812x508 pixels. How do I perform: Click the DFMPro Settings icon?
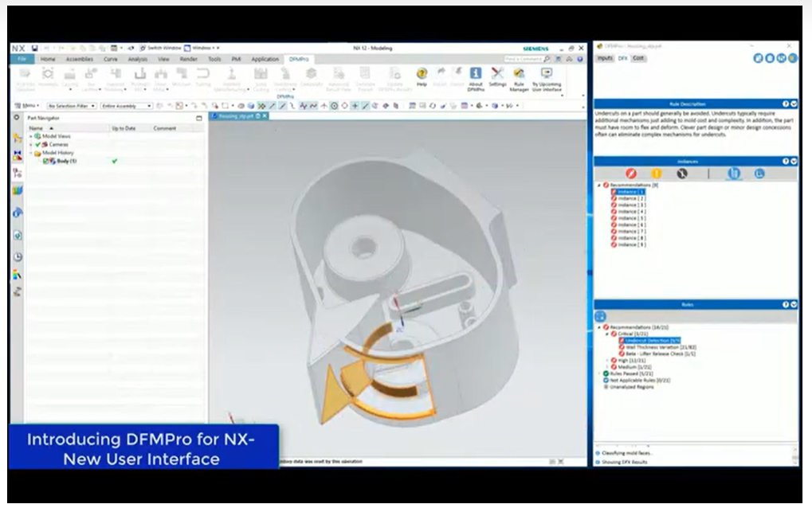(x=497, y=76)
